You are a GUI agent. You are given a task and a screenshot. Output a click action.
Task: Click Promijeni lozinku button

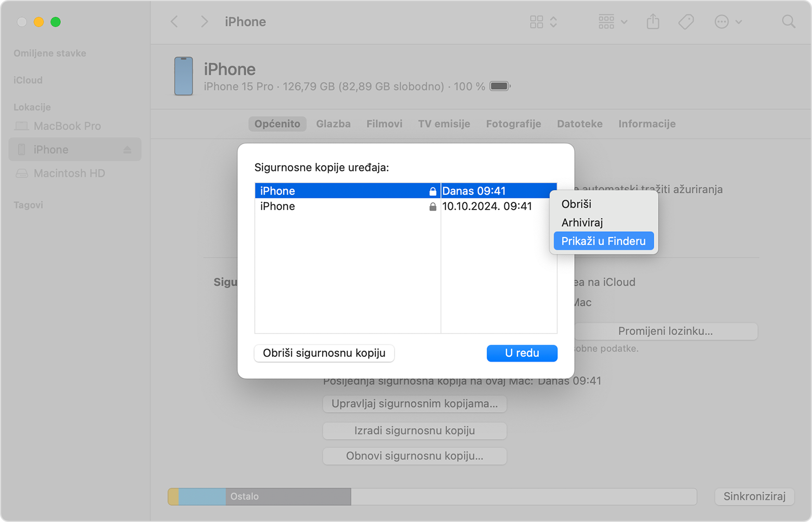tap(665, 331)
